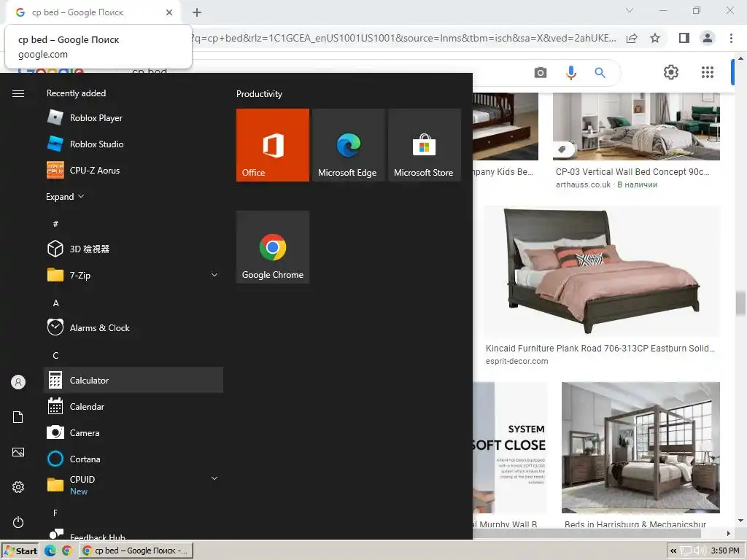Image resolution: width=747 pixels, height=560 pixels.
Task: Bookmark this page with the star
Action: click(655, 38)
